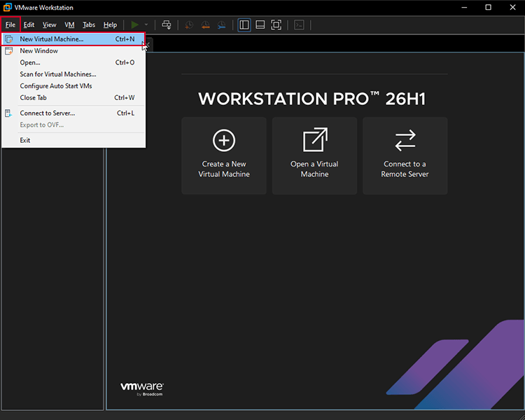Expand the power options dropdown arrow
The width and height of the screenshot is (525, 420).
coord(146,24)
